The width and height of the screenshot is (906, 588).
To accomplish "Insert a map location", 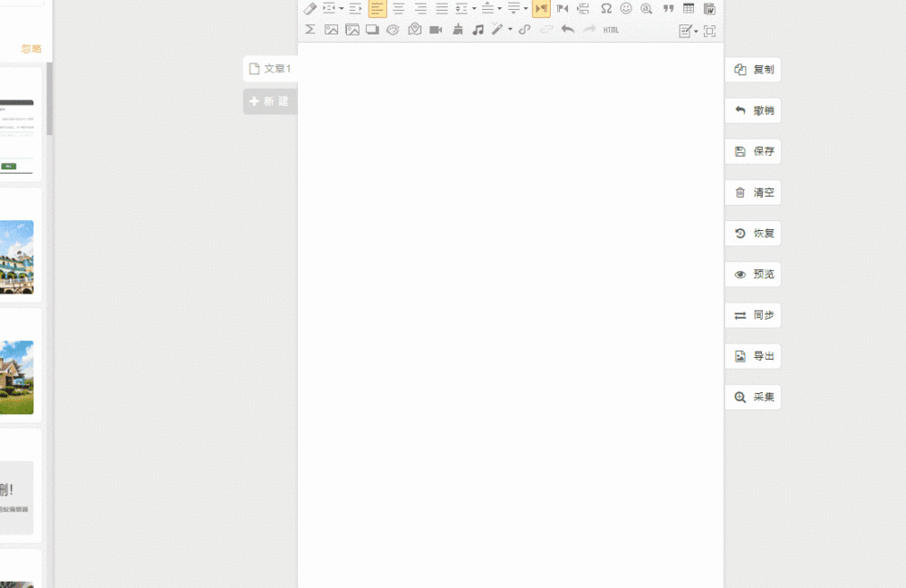I will [x=414, y=30].
